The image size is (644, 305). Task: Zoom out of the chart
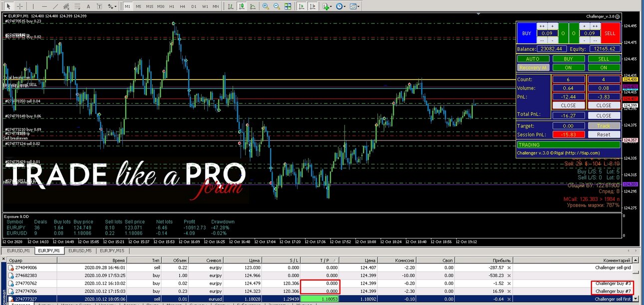(277, 6)
